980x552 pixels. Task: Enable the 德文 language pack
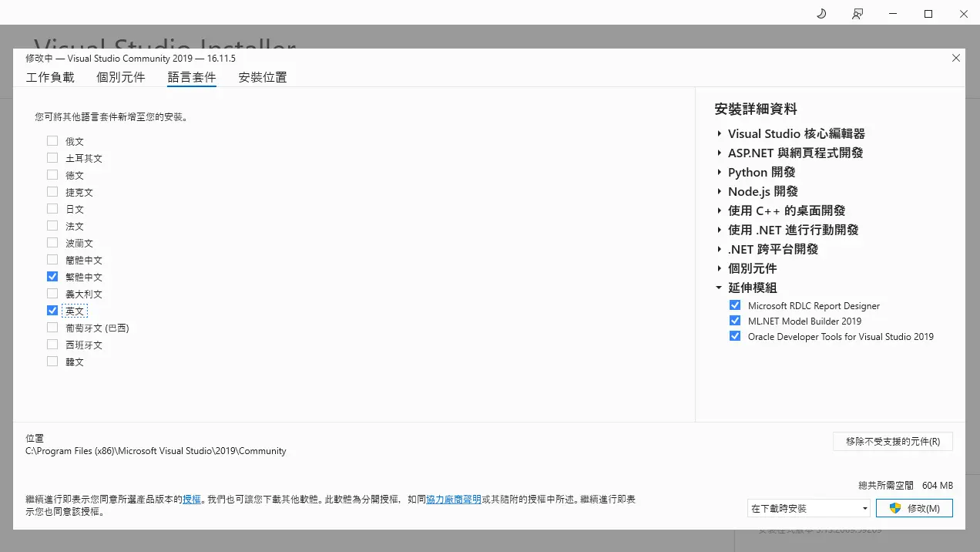coord(52,175)
